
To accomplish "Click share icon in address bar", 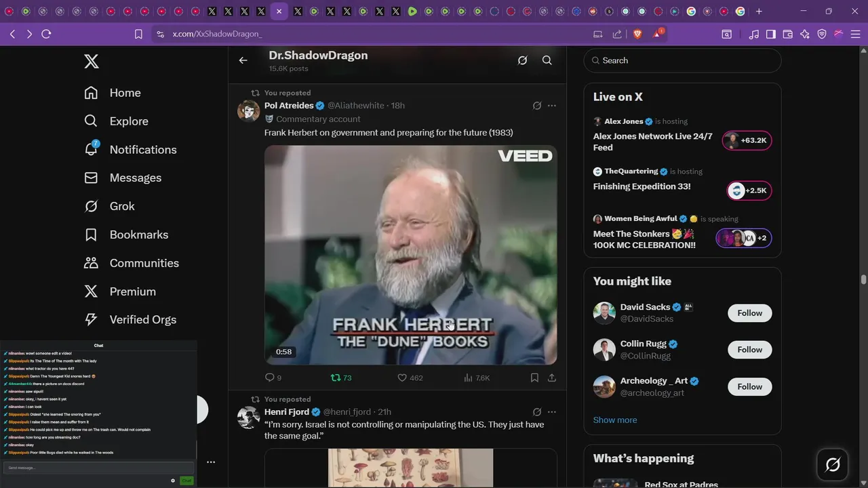I will click(617, 34).
